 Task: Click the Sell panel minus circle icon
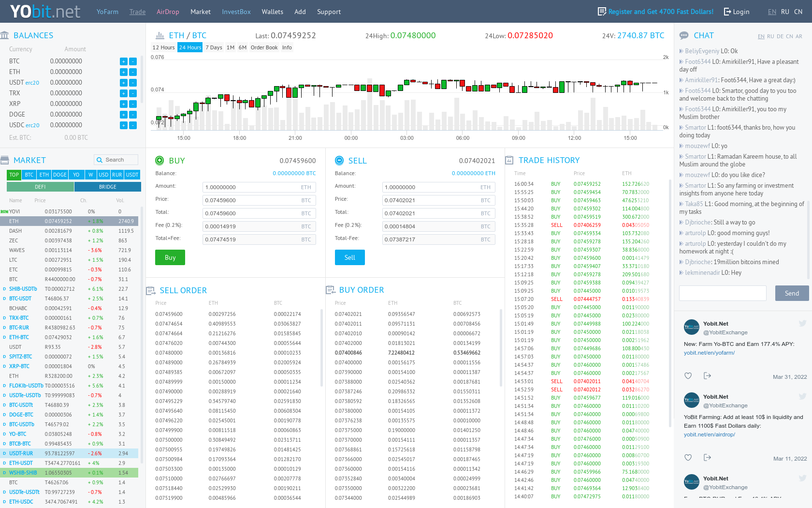(339, 160)
